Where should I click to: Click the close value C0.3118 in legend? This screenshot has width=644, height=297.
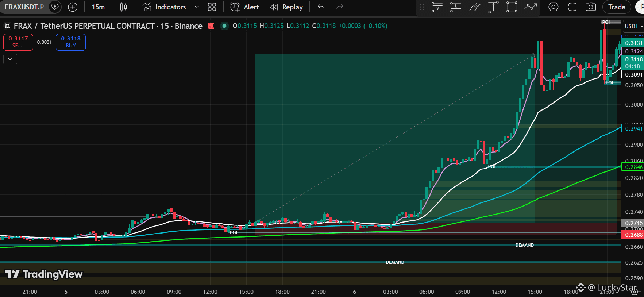point(324,26)
